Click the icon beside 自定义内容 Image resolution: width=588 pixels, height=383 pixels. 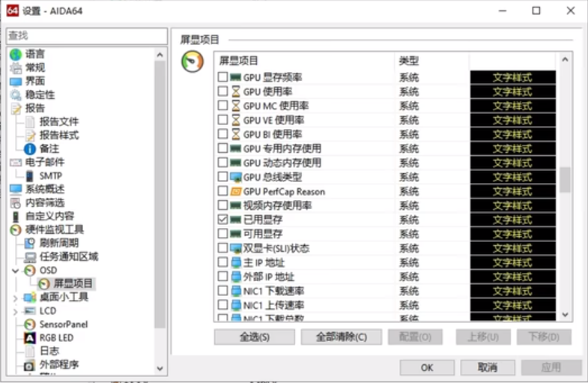tap(16, 217)
